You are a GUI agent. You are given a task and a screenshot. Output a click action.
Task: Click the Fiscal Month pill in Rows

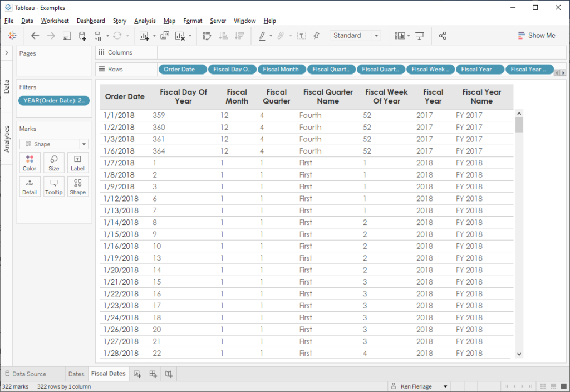281,70
